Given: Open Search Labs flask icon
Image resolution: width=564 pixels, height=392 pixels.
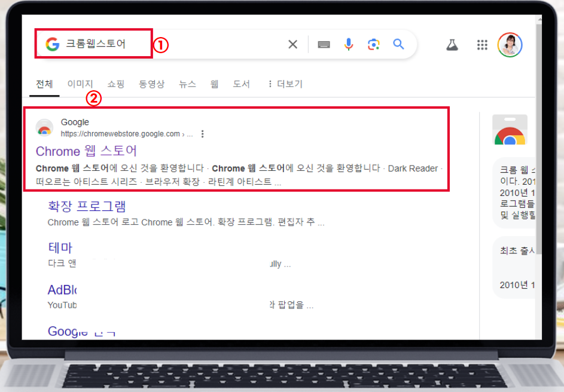Looking at the screenshot, I should pyautogui.click(x=452, y=45).
